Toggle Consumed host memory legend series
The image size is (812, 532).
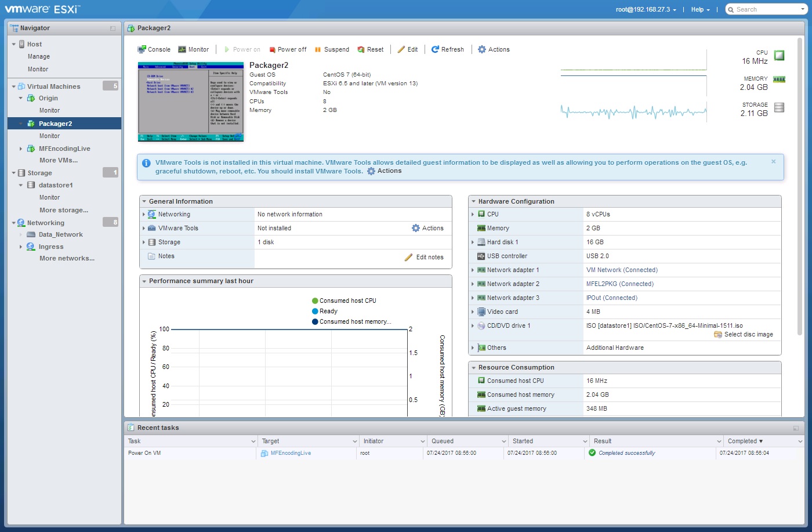coord(351,321)
